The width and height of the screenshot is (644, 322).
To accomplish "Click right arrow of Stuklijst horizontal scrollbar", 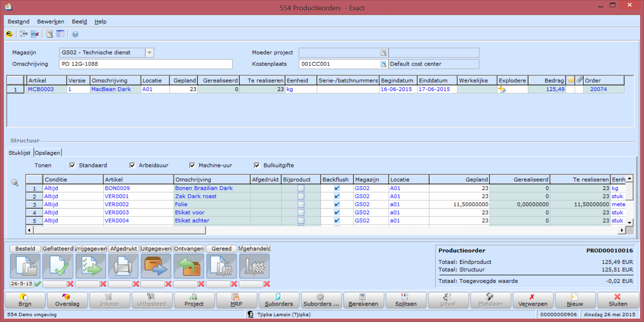I will 622,230.
